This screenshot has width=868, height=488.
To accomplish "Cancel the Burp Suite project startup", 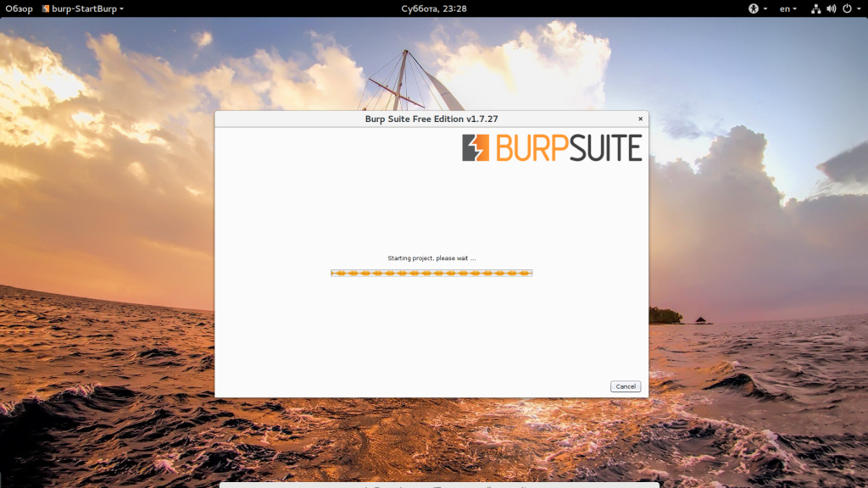I will pyautogui.click(x=626, y=386).
